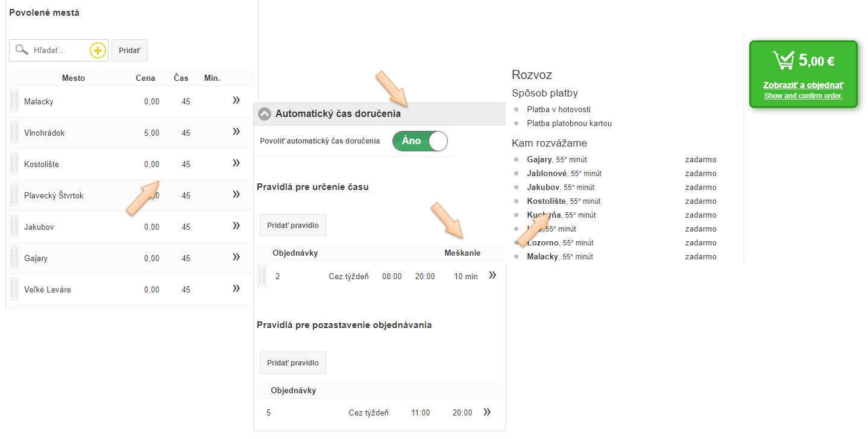This screenshot has height=439, width=868.
Task: Click drag handle beside Malacky row
Action: pos(14,101)
